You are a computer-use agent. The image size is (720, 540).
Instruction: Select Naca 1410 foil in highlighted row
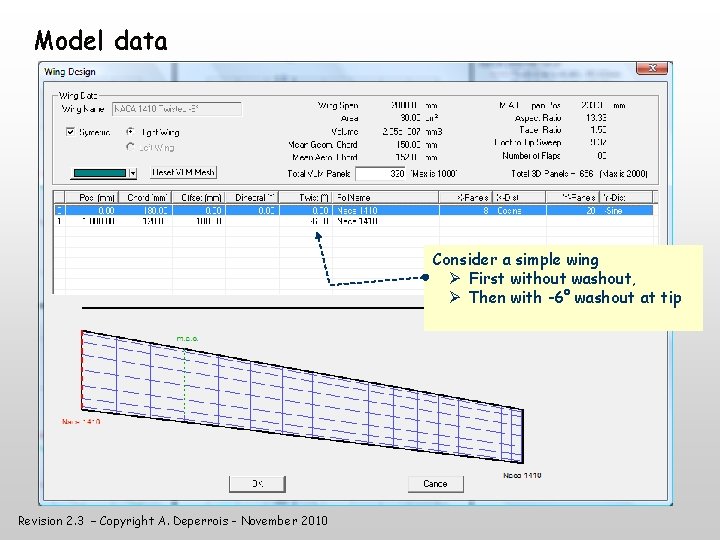(x=385, y=210)
